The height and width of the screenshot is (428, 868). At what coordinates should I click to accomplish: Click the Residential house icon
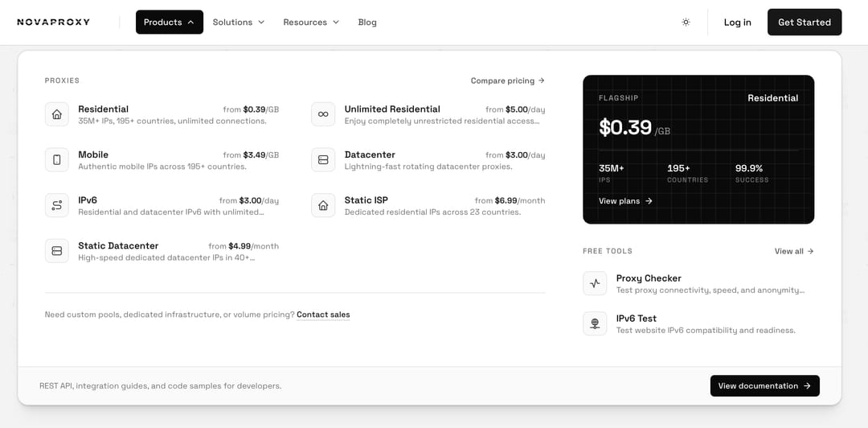click(x=56, y=114)
